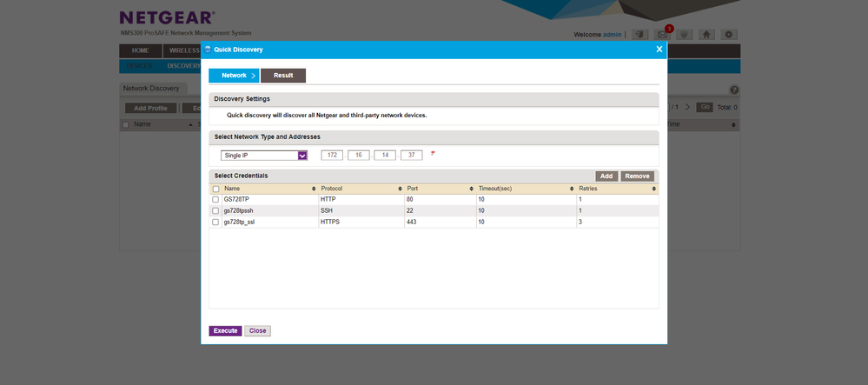Click the Remove credentials button
868x385 pixels.
pos(637,176)
